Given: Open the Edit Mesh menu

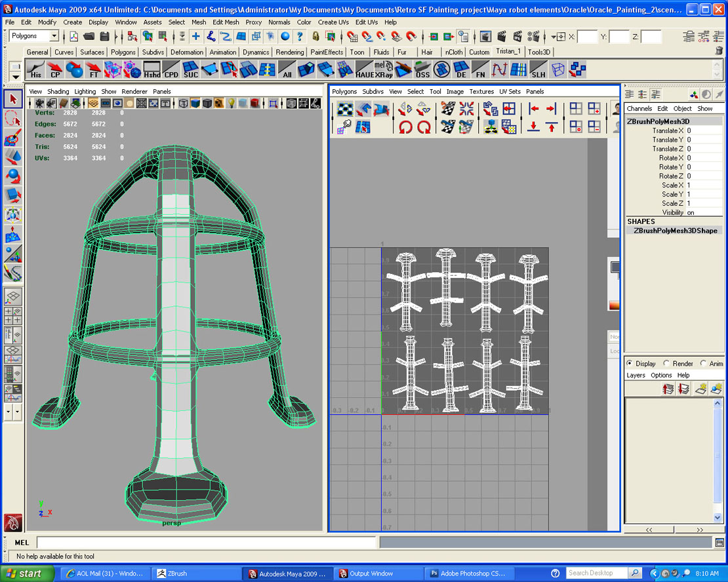Looking at the screenshot, I should 226,22.
